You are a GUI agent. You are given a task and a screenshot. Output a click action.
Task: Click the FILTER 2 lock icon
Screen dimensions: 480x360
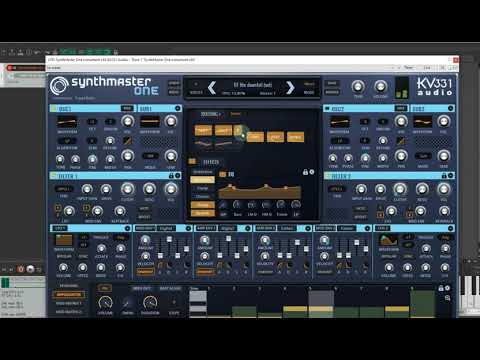tap(444, 175)
